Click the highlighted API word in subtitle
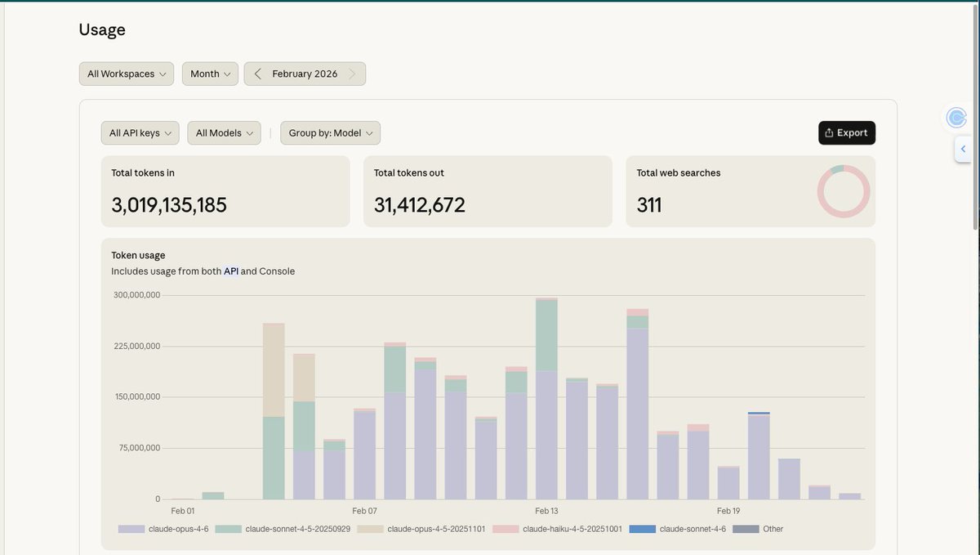 (231, 271)
